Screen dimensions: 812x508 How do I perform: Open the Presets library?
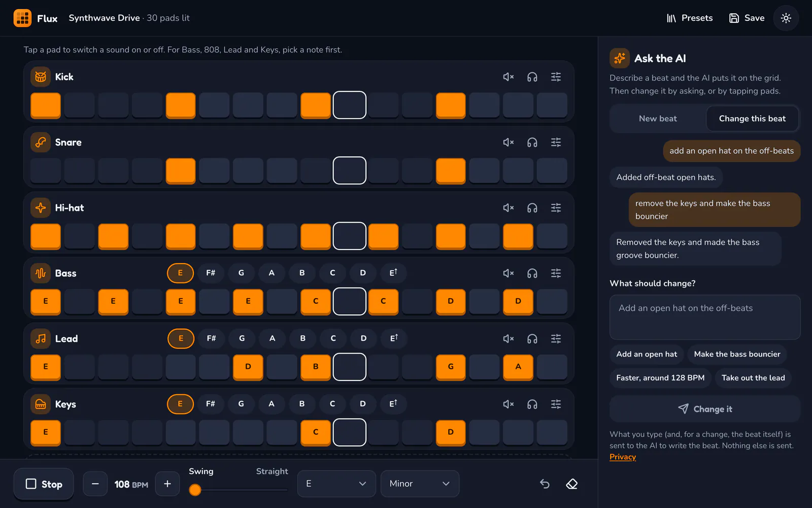[690, 18]
